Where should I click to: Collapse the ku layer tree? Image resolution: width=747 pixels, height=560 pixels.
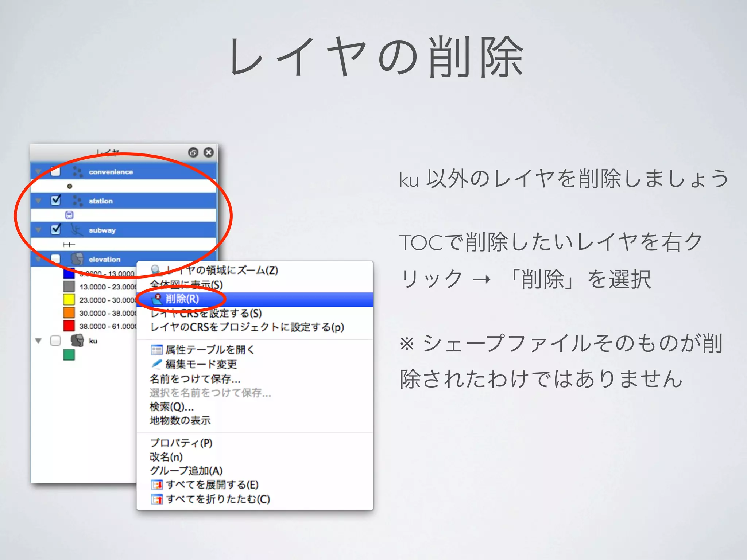pos(38,341)
